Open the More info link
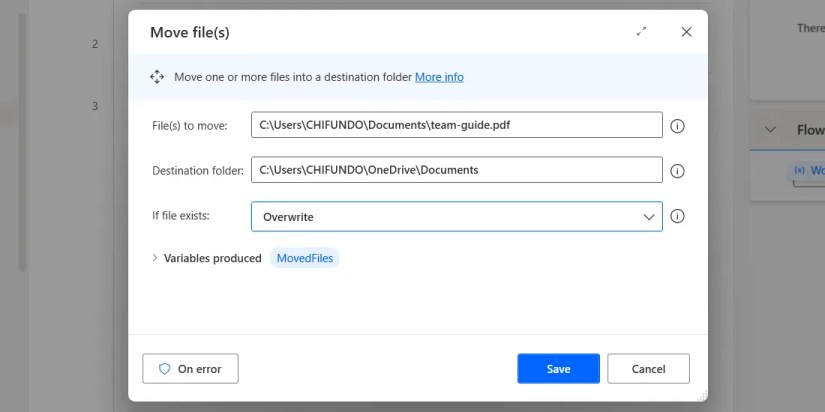825x412 pixels. [439, 77]
